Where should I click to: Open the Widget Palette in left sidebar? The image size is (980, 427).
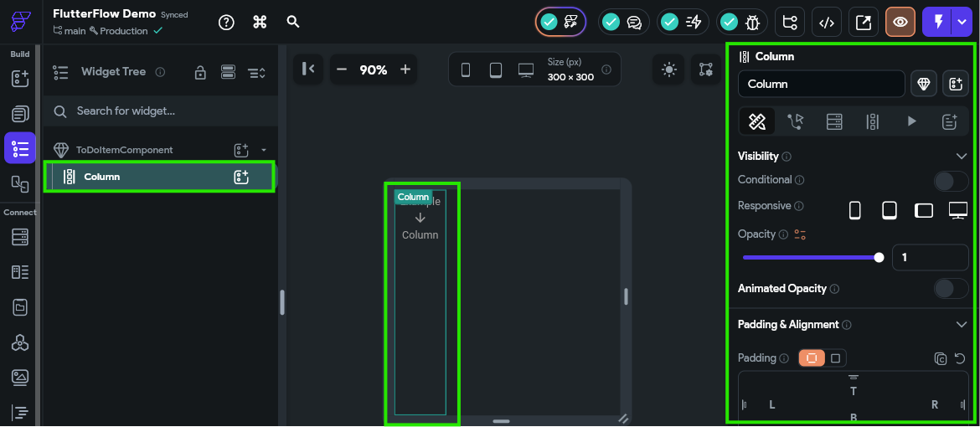click(x=20, y=79)
